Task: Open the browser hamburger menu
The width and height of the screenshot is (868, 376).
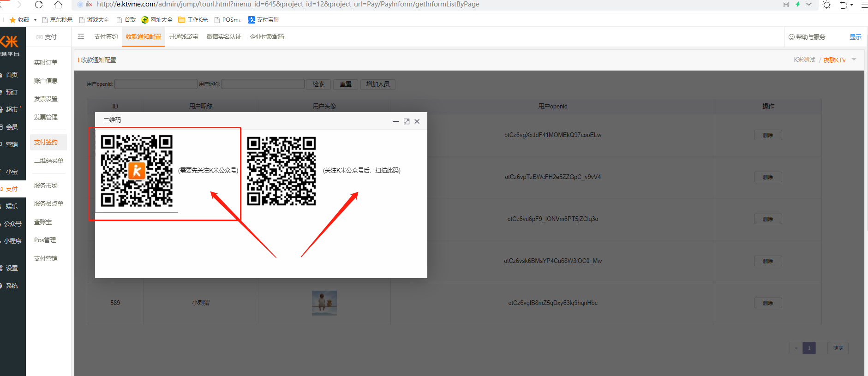Action: 864,5
